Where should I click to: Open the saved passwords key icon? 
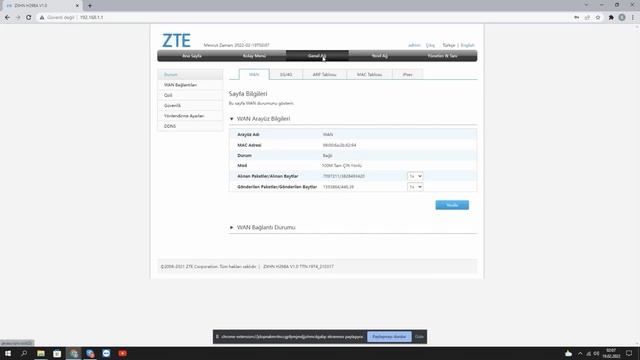(576, 18)
